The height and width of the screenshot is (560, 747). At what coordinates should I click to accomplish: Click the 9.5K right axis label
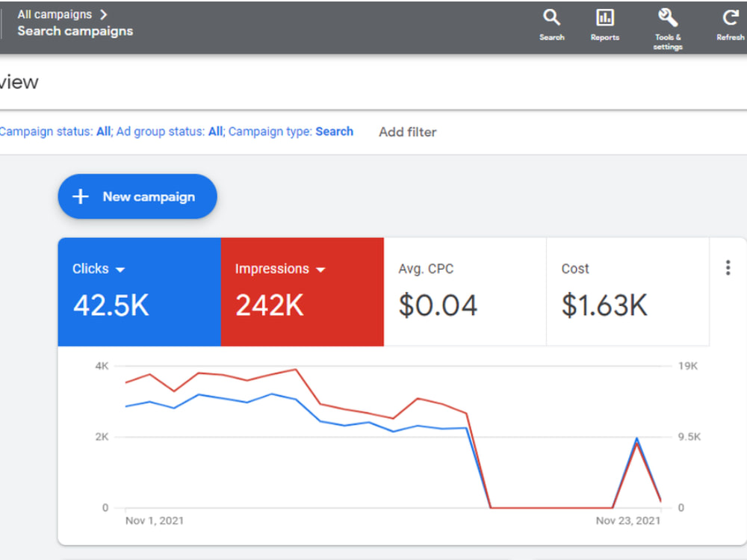click(689, 437)
